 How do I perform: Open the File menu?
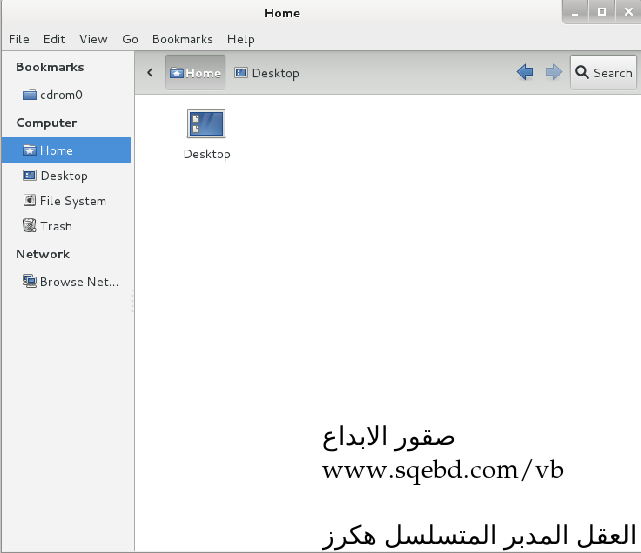(x=19, y=39)
